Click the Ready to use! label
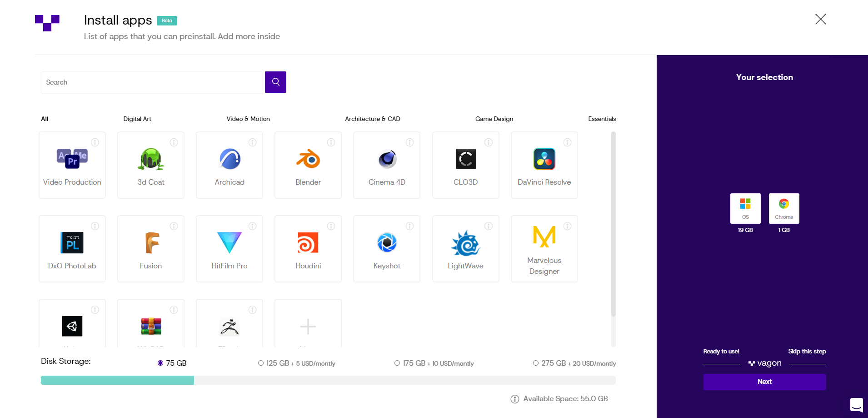The image size is (868, 418). [x=721, y=351]
